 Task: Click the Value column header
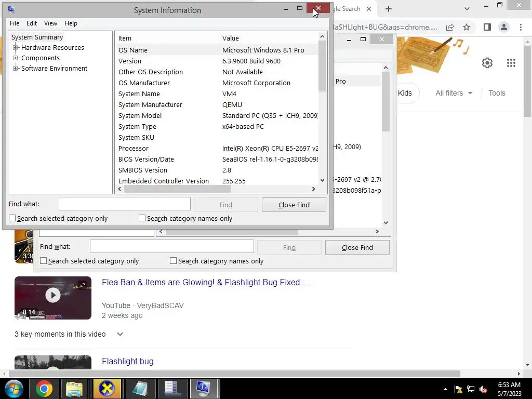click(x=268, y=38)
